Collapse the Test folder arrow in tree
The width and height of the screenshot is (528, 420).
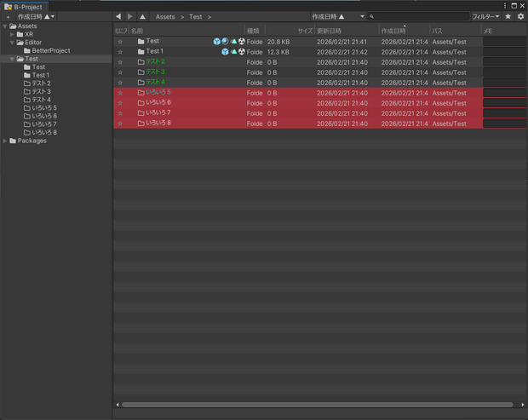(x=12, y=59)
